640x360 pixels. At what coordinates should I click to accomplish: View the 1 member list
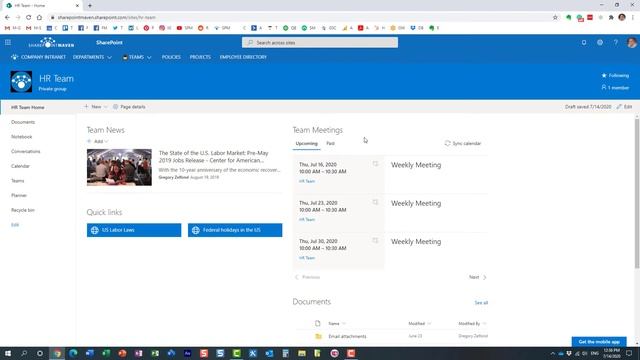pos(615,88)
